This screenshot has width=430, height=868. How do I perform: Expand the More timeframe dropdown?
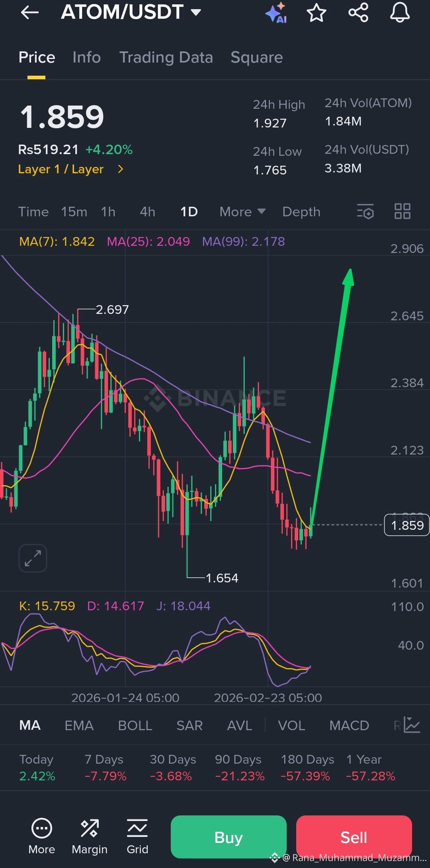tap(242, 212)
